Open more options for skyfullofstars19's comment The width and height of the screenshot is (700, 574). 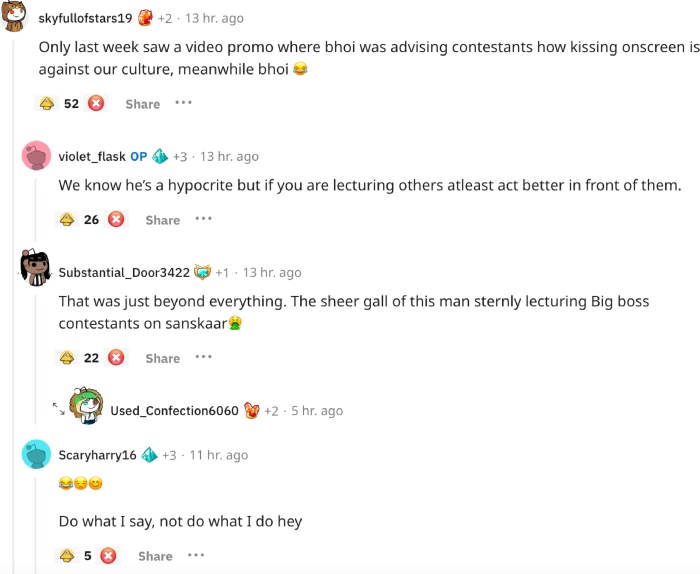[183, 102]
